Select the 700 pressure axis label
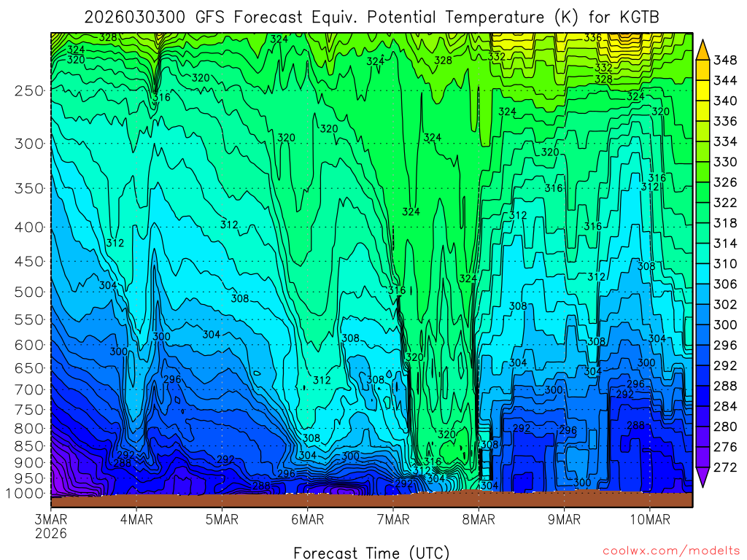This screenshot has height=560, width=747. click(29, 389)
